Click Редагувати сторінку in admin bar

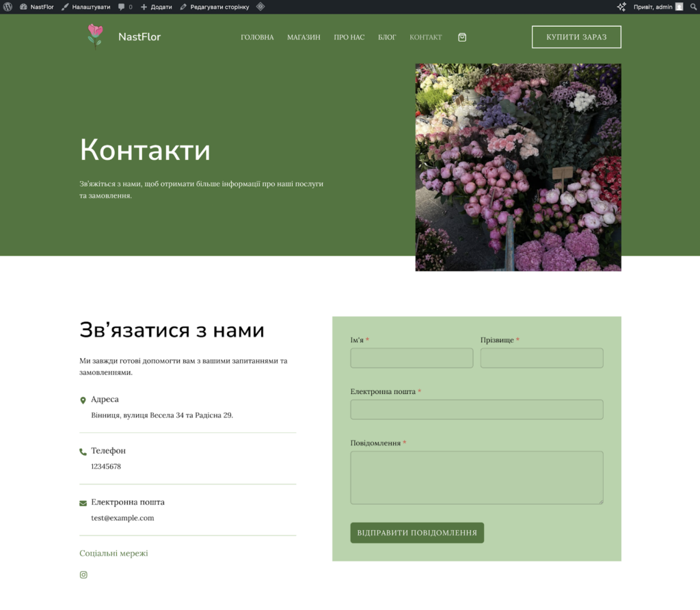tap(214, 7)
